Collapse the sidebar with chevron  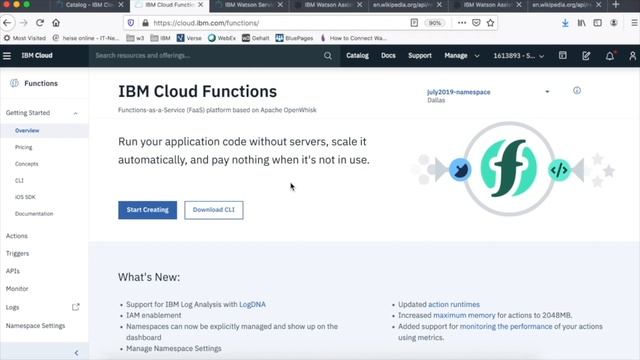[76, 353]
